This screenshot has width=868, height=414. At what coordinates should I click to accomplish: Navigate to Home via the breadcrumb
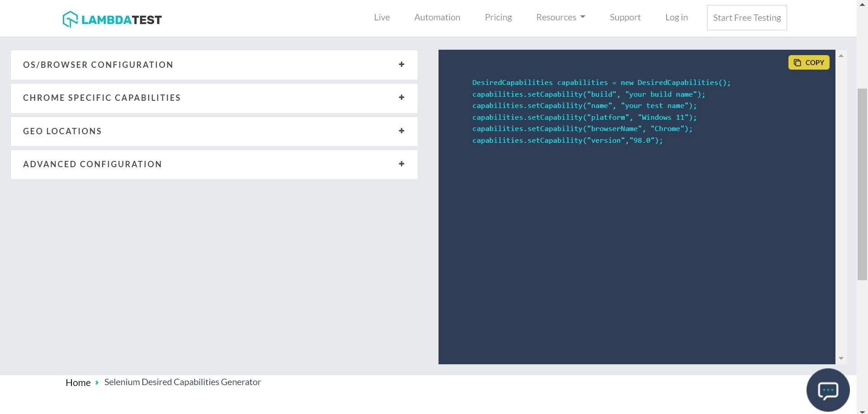[x=78, y=382]
